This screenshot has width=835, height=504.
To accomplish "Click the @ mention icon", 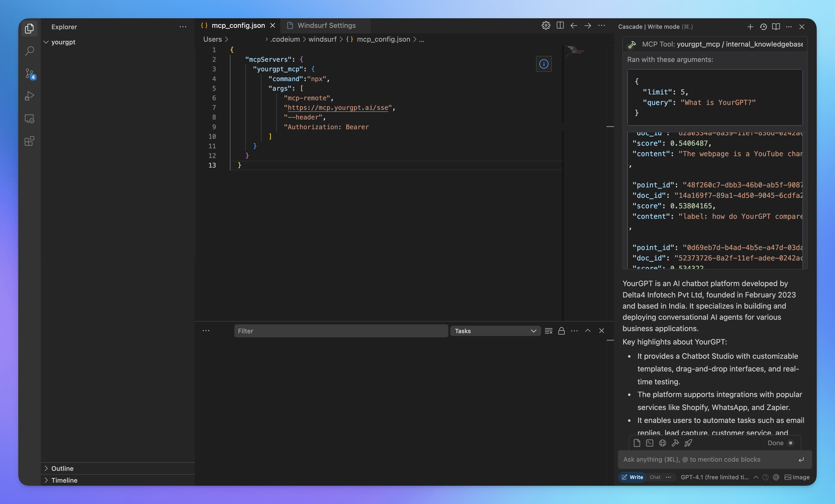I will click(x=776, y=477).
